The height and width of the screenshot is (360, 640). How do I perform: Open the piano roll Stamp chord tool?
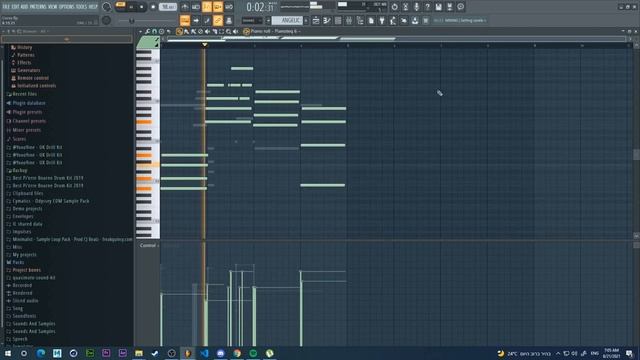tap(161, 31)
